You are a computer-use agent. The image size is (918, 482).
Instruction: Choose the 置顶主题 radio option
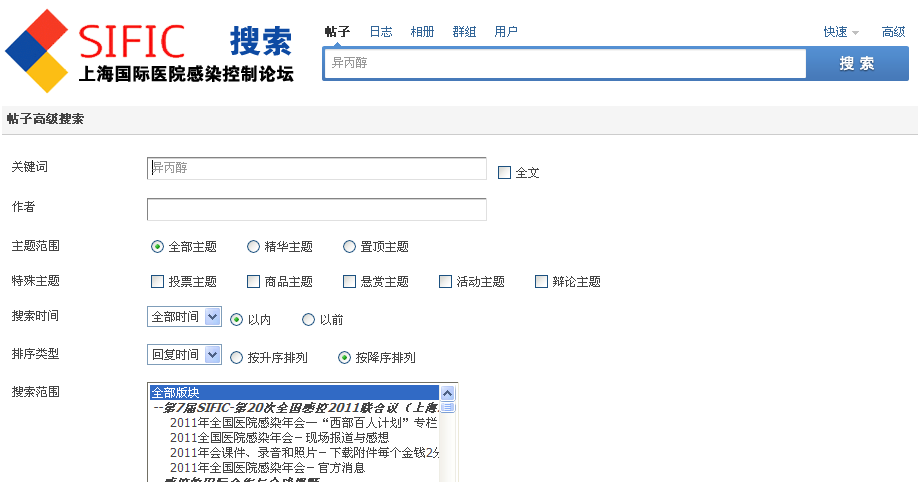pos(349,247)
